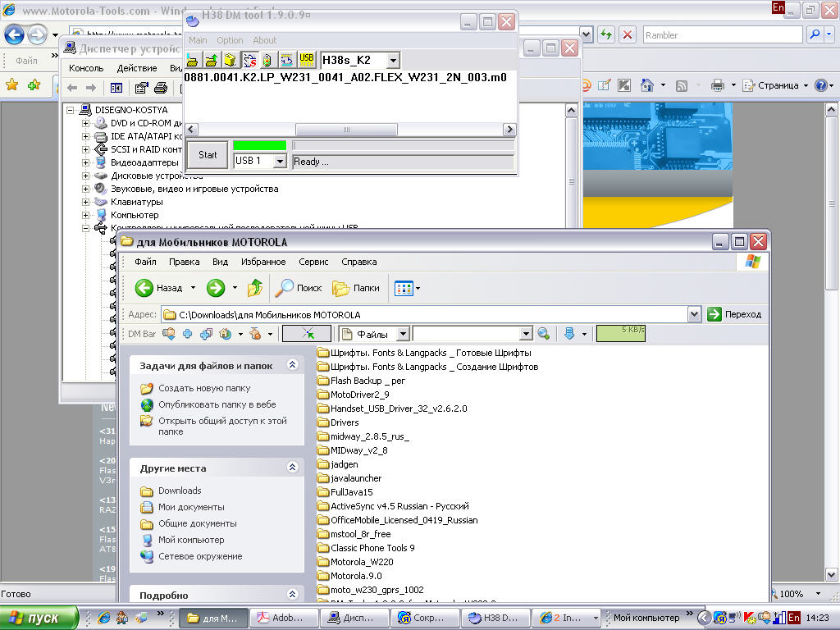Click the stacked windows icon on DM Bar

pos(206,334)
